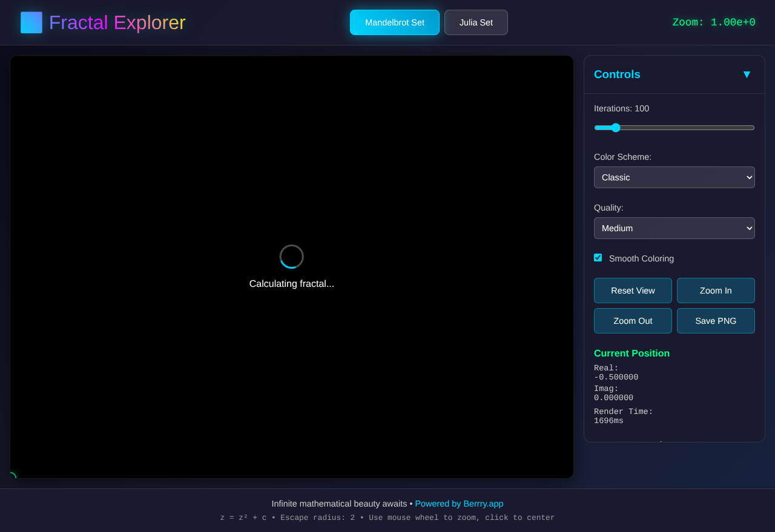Click the escape radius formula text
Image resolution: width=775 pixels, height=532 pixels.
pyautogui.click(x=387, y=517)
